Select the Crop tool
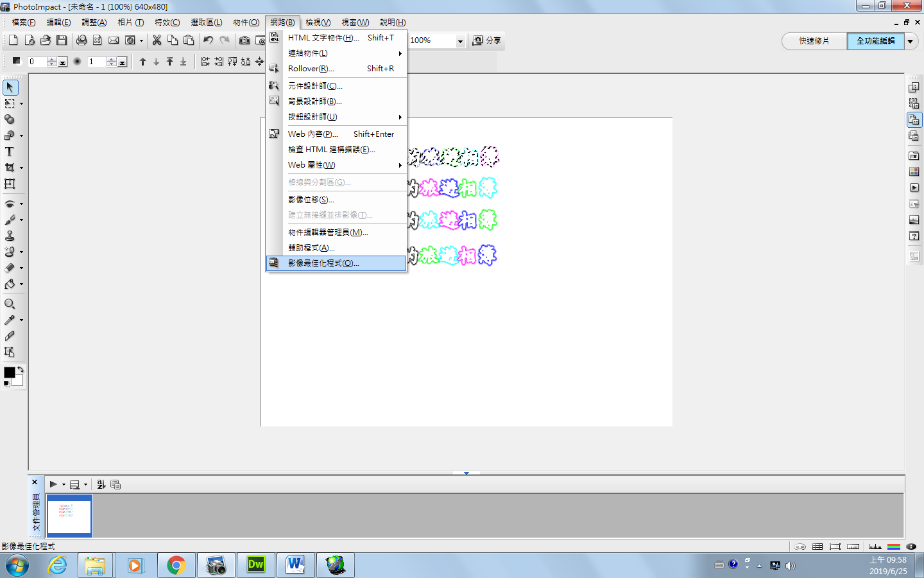This screenshot has height=578, width=924. coord(10,168)
